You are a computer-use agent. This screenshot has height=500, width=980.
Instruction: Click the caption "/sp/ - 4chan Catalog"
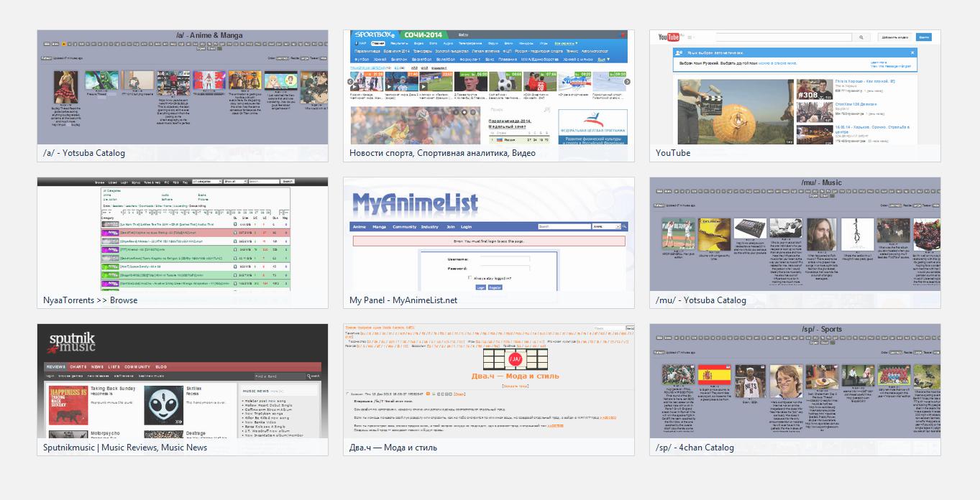tap(695, 448)
